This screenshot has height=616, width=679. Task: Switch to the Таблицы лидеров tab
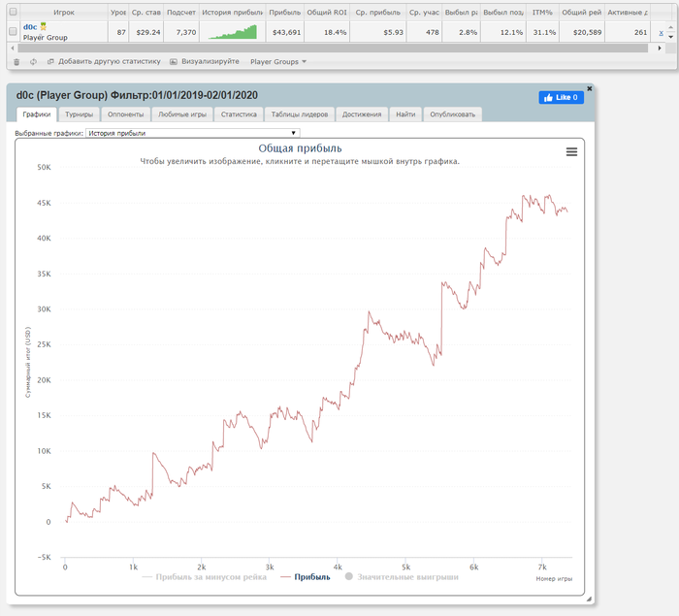300,114
